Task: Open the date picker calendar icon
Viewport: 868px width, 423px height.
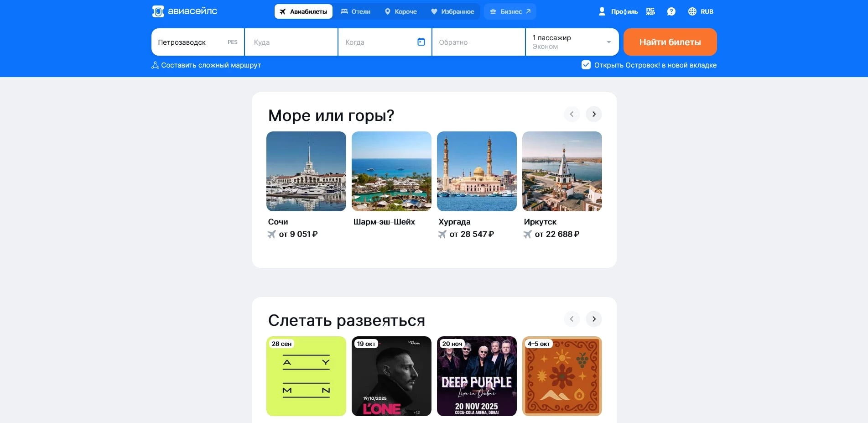Action: (421, 42)
